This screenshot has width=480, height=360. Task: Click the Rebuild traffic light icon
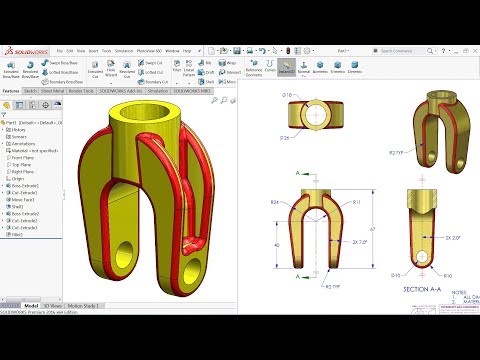tap(288, 51)
